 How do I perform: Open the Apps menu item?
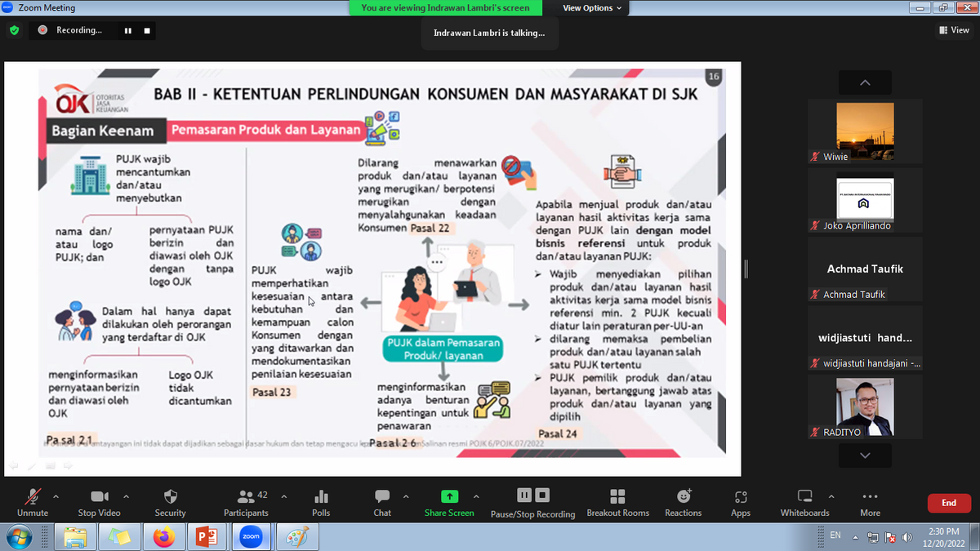pos(741,501)
